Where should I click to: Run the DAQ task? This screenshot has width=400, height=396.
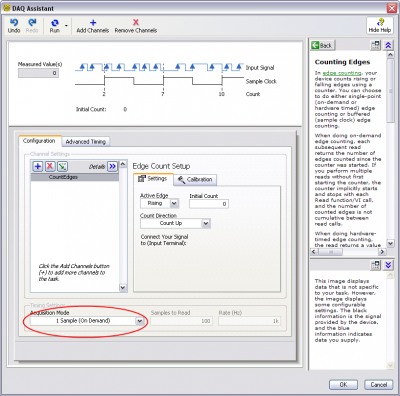pyautogui.click(x=55, y=26)
